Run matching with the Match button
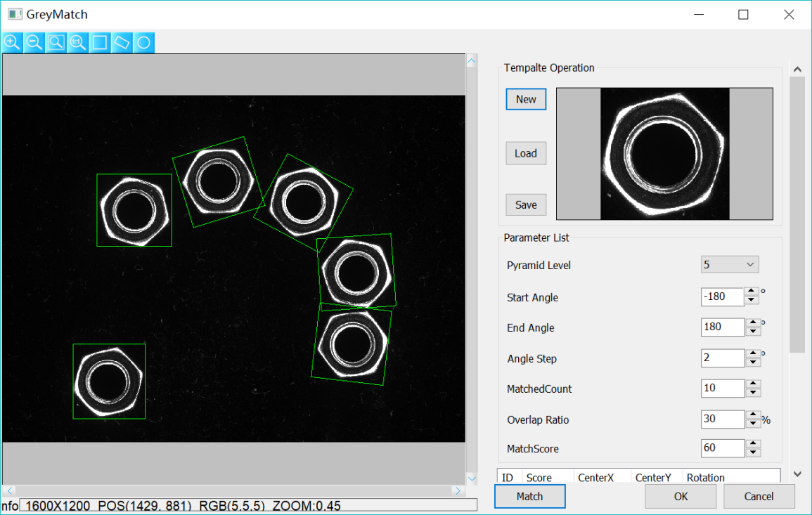 529,496
